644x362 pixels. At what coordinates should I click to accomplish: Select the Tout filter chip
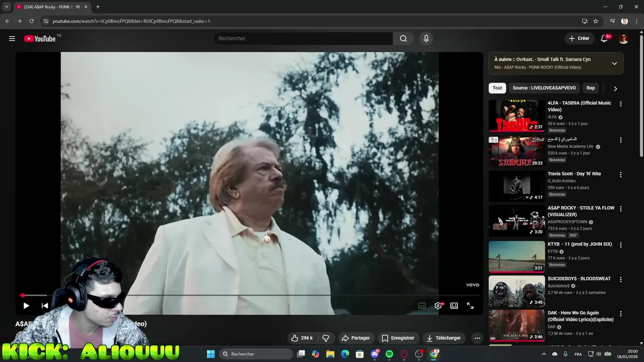tap(497, 88)
